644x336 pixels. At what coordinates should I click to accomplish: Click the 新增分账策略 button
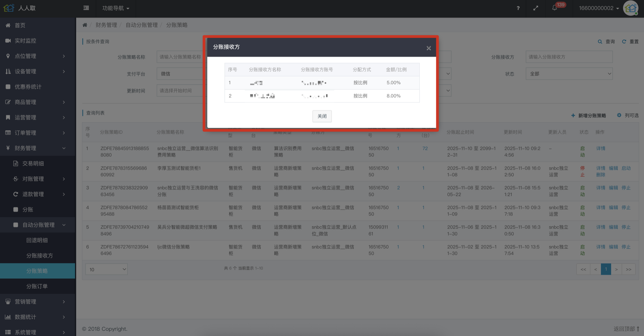tap(589, 116)
